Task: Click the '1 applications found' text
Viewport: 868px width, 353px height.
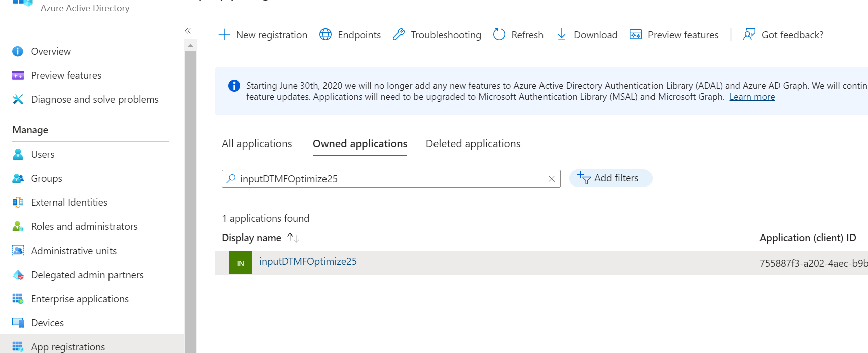Action: point(266,218)
